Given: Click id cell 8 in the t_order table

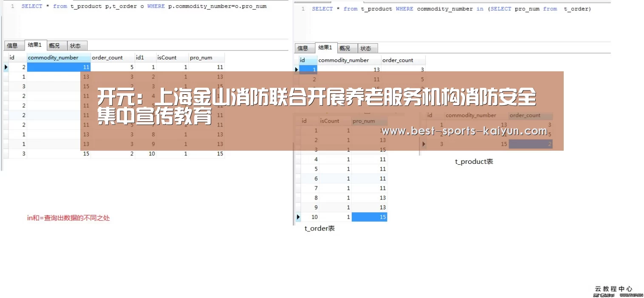Looking at the screenshot, I should click(310, 198).
